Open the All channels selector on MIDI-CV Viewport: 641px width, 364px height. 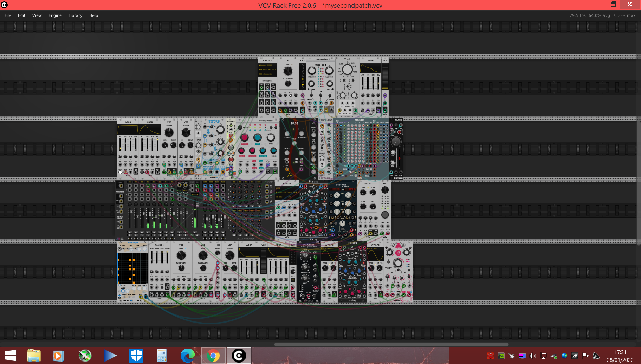267,74
